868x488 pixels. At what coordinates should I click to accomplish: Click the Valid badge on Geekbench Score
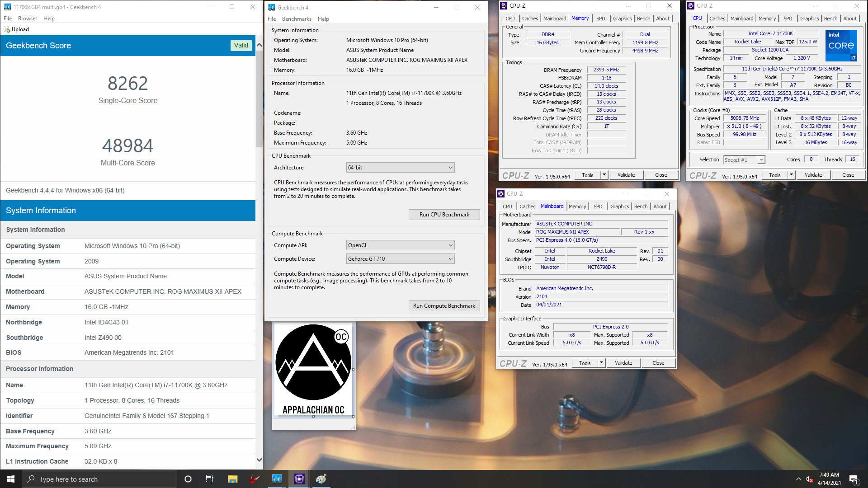[241, 45]
